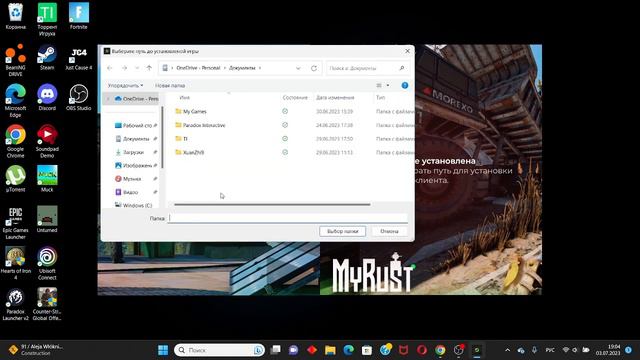Open the clock and date in taskbar
The width and height of the screenshot is (640, 360).
tap(608, 350)
